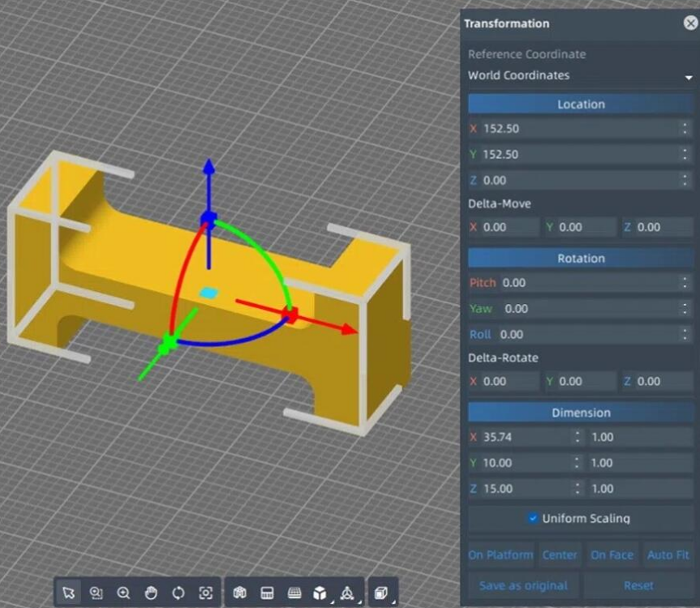Click the Pitch rotation stepper
The width and height of the screenshot is (700, 608).
685,283
